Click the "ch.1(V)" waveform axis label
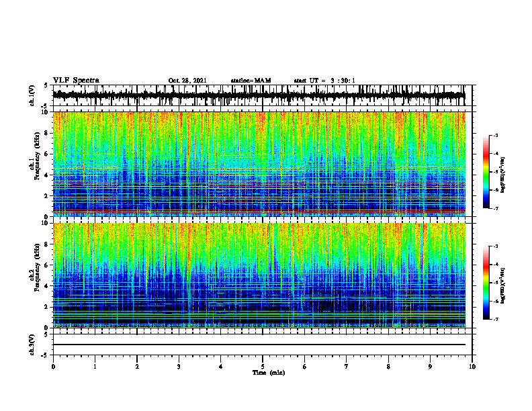The height and width of the screenshot is (411, 532). pyautogui.click(x=32, y=95)
